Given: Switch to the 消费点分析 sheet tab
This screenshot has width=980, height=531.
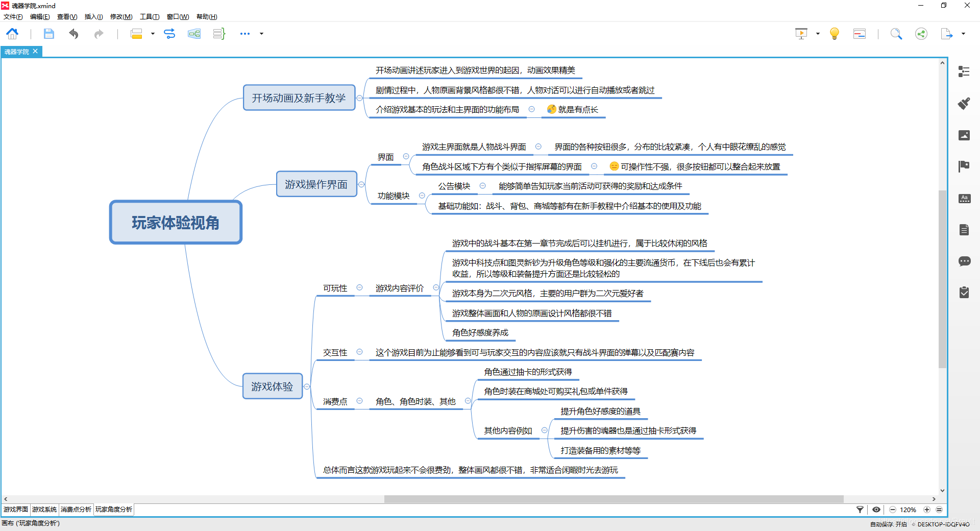Looking at the screenshot, I should [x=76, y=510].
